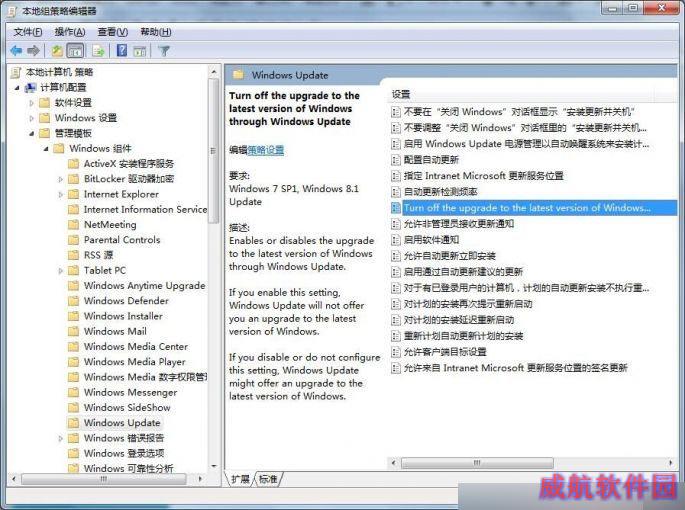Collapse the 计算机配置 node
Screen dimensions: 685x510
(17, 88)
